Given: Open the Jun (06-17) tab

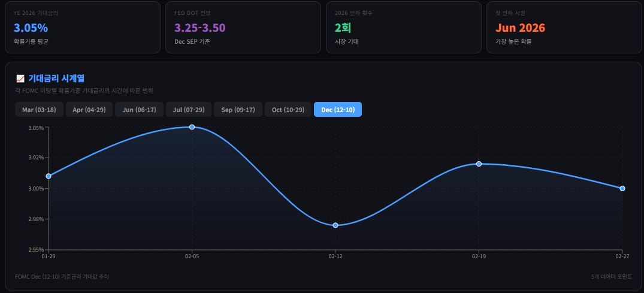Looking at the screenshot, I should point(139,110).
